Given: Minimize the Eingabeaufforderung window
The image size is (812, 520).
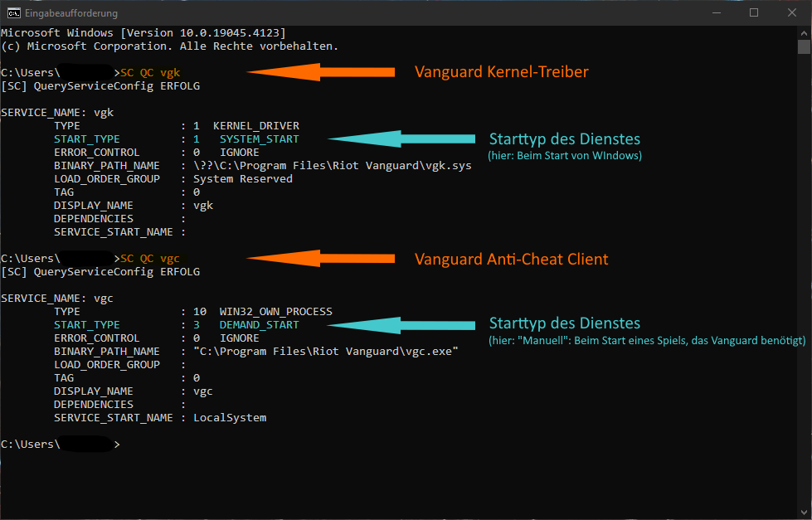Looking at the screenshot, I should (x=716, y=13).
